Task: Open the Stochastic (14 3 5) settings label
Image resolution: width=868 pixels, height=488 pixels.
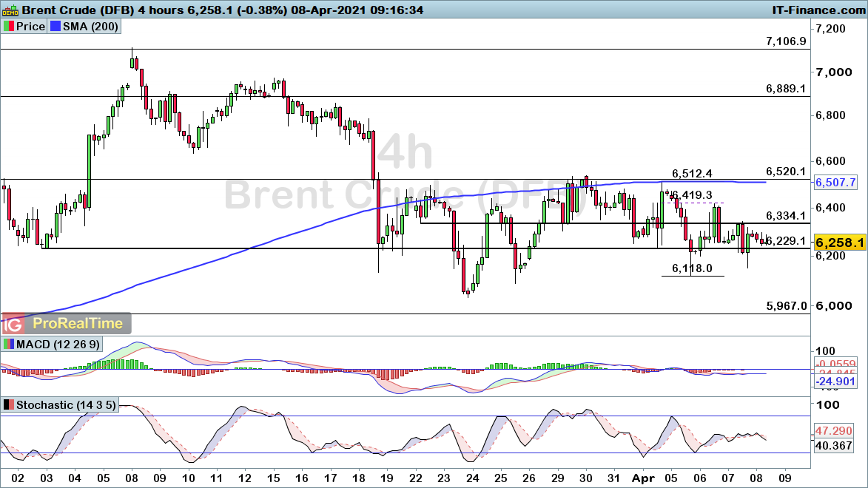Action: point(66,405)
